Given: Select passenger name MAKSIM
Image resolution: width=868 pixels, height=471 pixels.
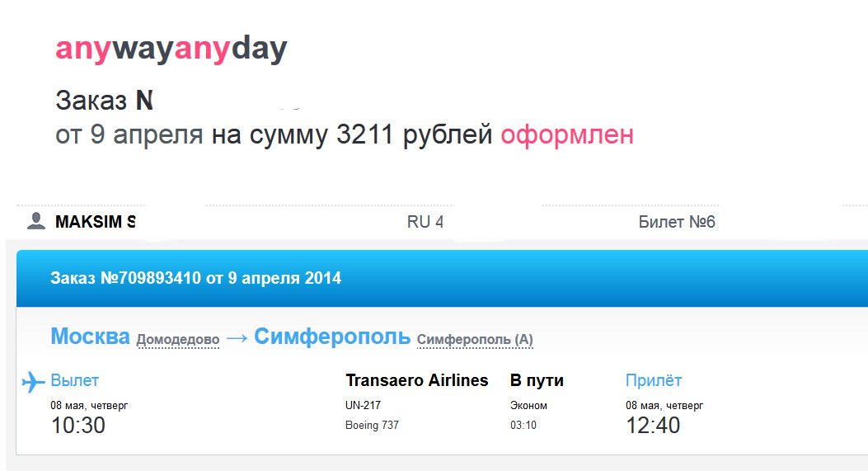Looking at the screenshot, I should pyautogui.click(x=95, y=222).
